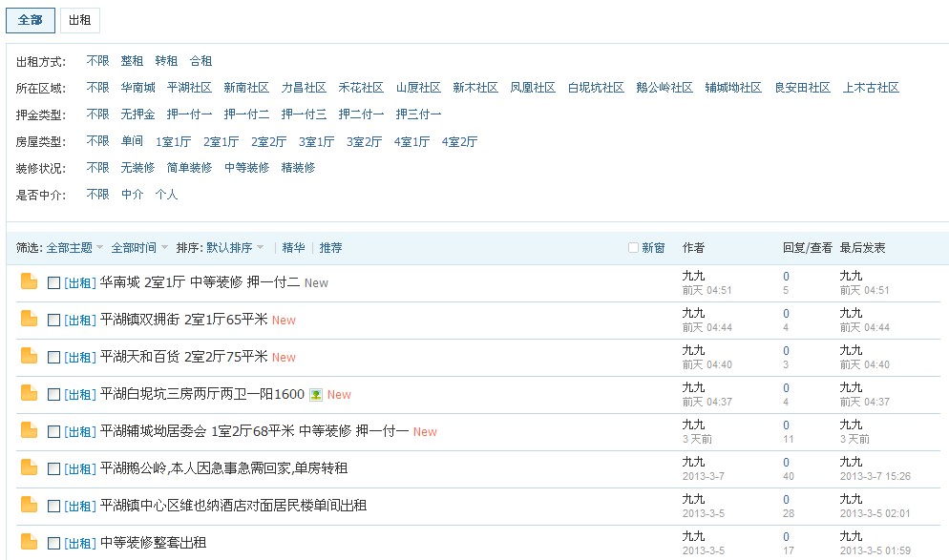Filter by 凤凰社区 area
The height and width of the screenshot is (560, 949).
click(x=533, y=88)
